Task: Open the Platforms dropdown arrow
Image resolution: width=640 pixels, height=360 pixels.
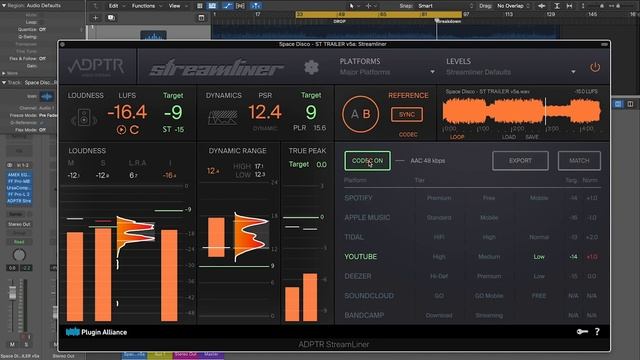Action: pyautogui.click(x=432, y=72)
